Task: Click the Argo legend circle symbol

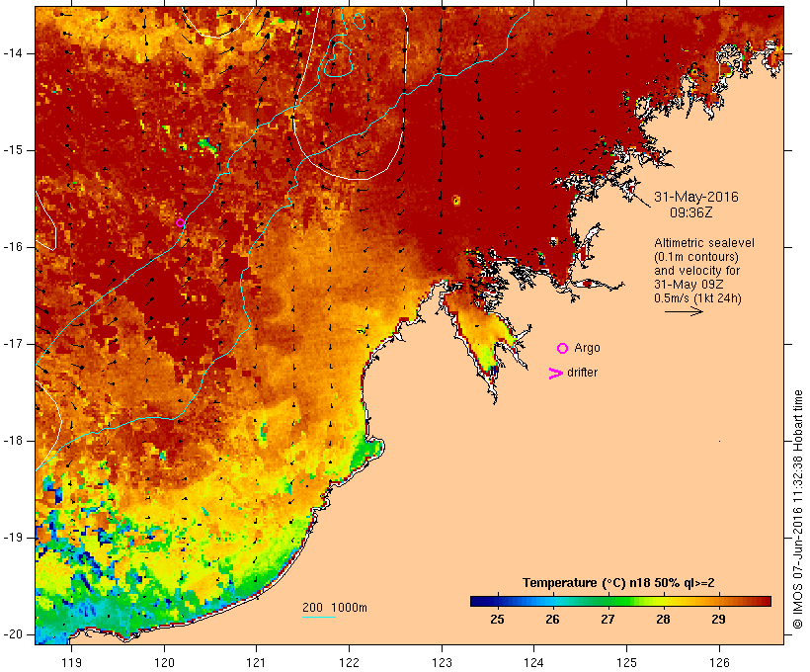Action: (563, 349)
